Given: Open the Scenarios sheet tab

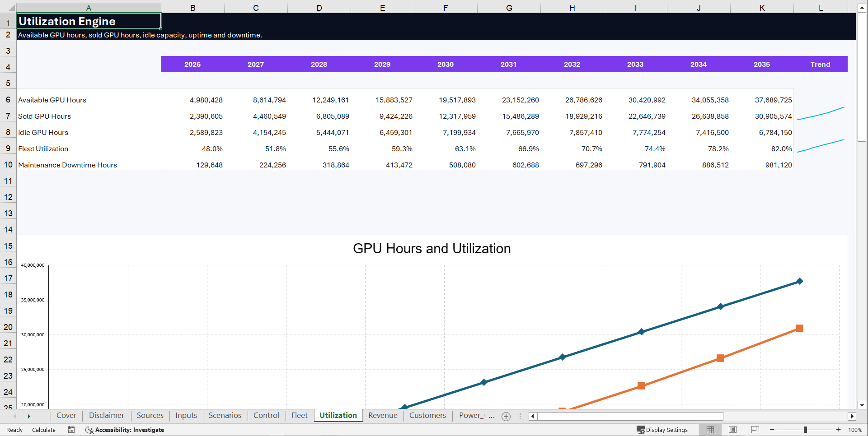Looking at the screenshot, I should pos(225,415).
